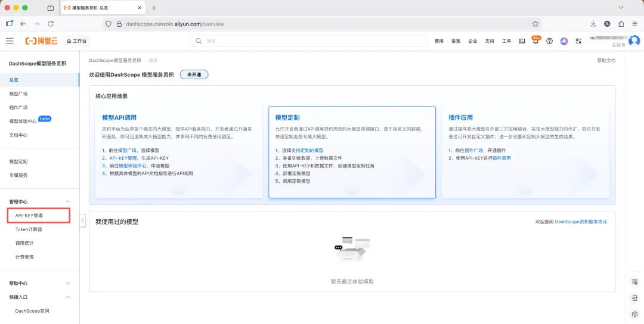This screenshot has width=644, height=324.
Task: Open 支持 in the top navigation
Action: 490,41
